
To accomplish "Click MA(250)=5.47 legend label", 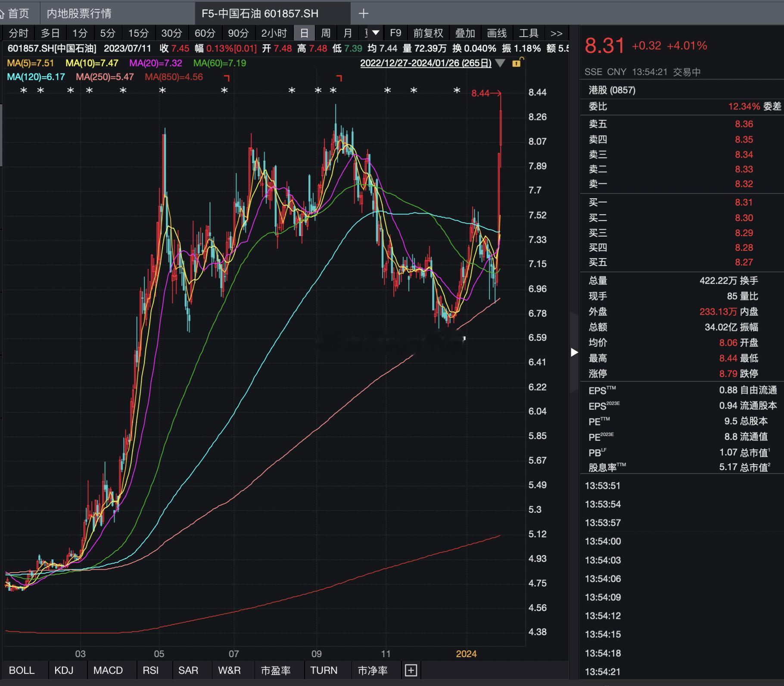I will coord(105,77).
